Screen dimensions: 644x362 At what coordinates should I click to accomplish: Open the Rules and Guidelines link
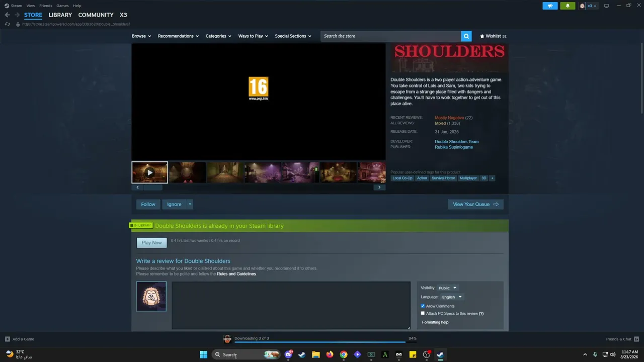[236, 274]
